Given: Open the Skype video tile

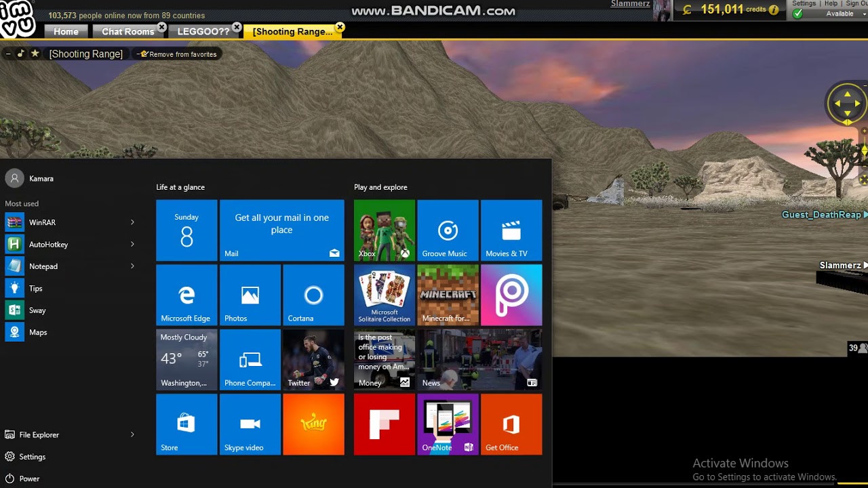Looking at the screenshot, I should point(250,425).
